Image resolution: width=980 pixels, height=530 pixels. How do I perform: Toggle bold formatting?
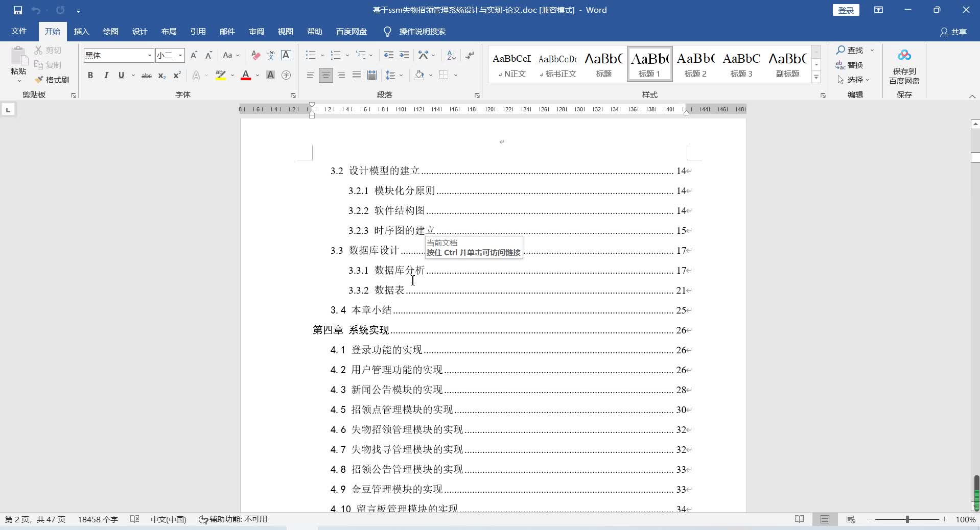pyautogui.click(x=90, y=76)
